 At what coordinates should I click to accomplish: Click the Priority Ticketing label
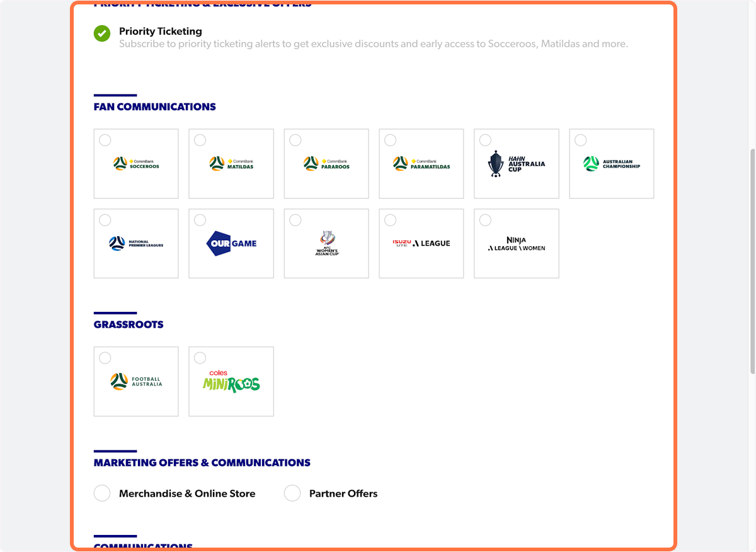point(161,31)
